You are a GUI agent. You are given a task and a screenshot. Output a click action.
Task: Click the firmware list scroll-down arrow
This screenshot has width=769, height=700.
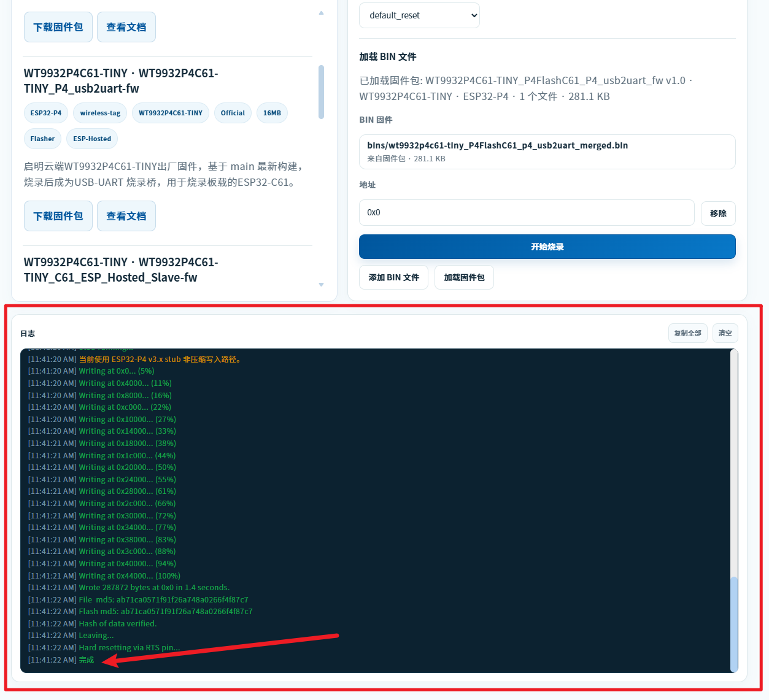[321, 285]
